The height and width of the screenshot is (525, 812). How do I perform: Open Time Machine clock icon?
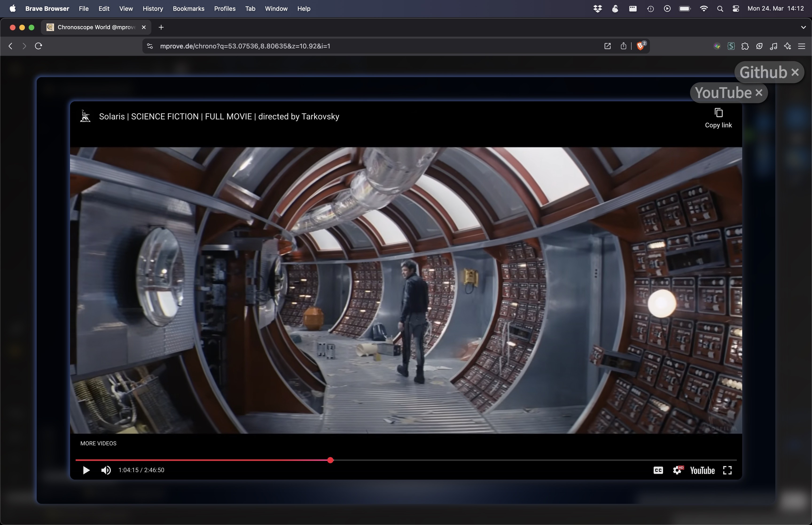click(x=650, y=8)
